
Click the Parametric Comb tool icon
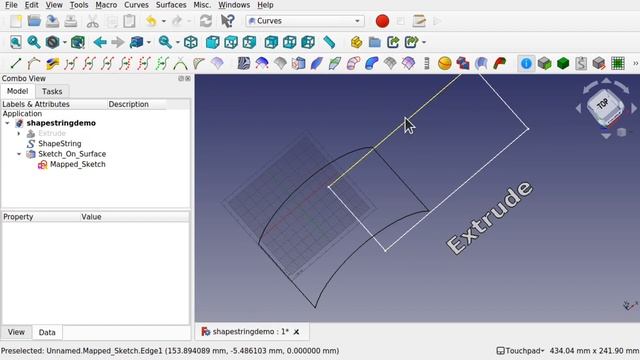[198, 63]
